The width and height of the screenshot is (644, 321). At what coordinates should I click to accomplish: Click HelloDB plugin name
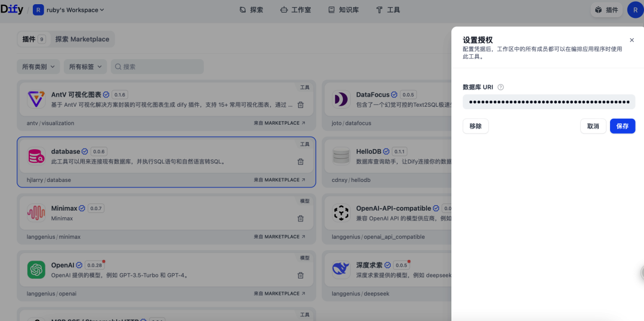click(x=369, y=152)
